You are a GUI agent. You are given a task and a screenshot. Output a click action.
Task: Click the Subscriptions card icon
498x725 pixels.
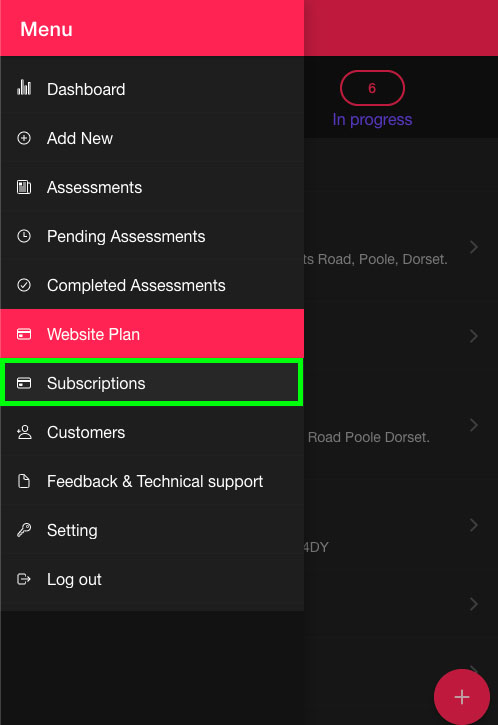point(24,383)
